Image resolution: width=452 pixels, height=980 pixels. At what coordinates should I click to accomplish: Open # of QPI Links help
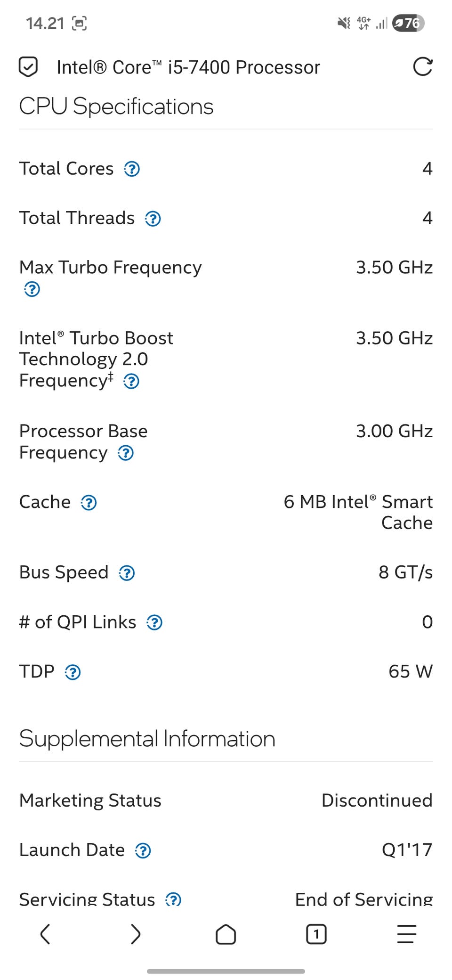tap(154, 623)
